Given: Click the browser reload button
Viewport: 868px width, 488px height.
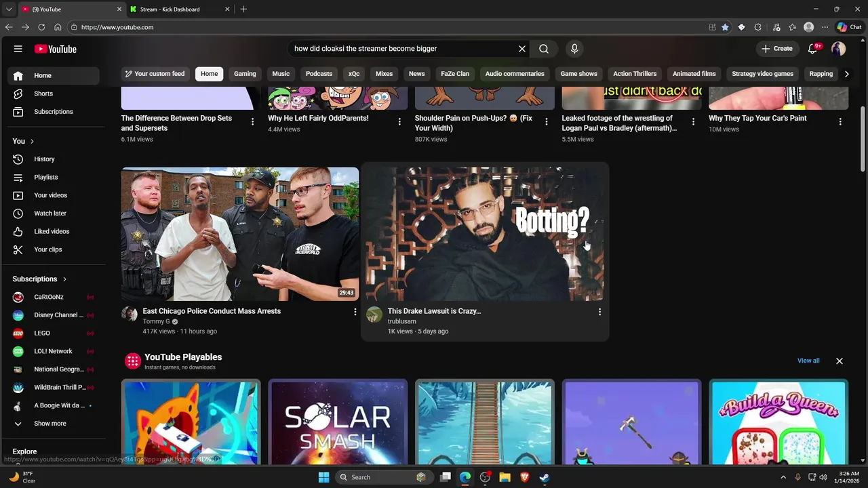Looking at the screenshot, I should pos(41,27).
